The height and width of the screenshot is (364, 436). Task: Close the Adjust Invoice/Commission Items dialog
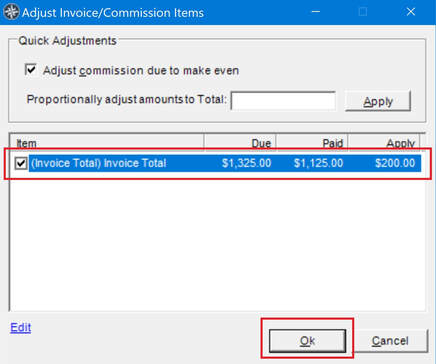[x=411, y=12]
